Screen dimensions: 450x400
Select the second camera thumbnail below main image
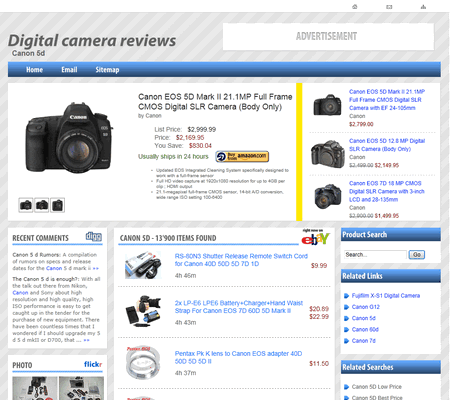click(x=42, y=205)
